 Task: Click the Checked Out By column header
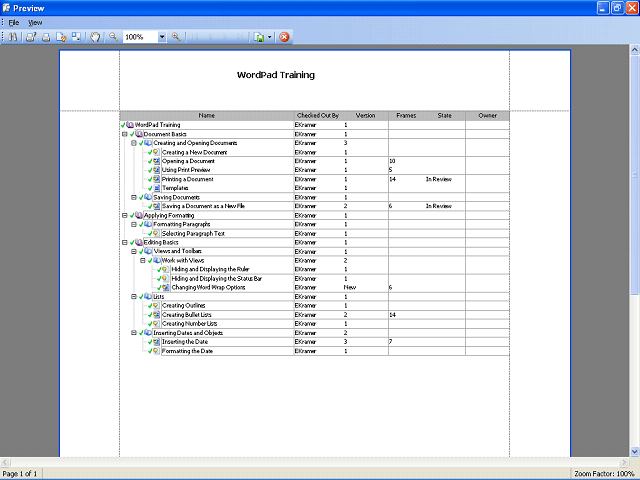coord(318,116)
